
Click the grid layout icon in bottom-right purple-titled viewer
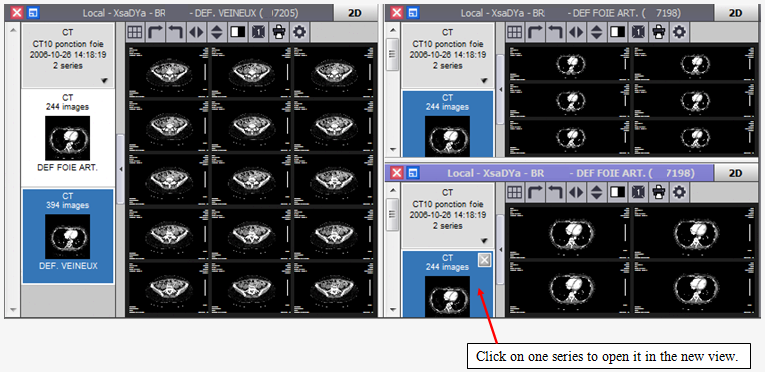click(514, 192)
